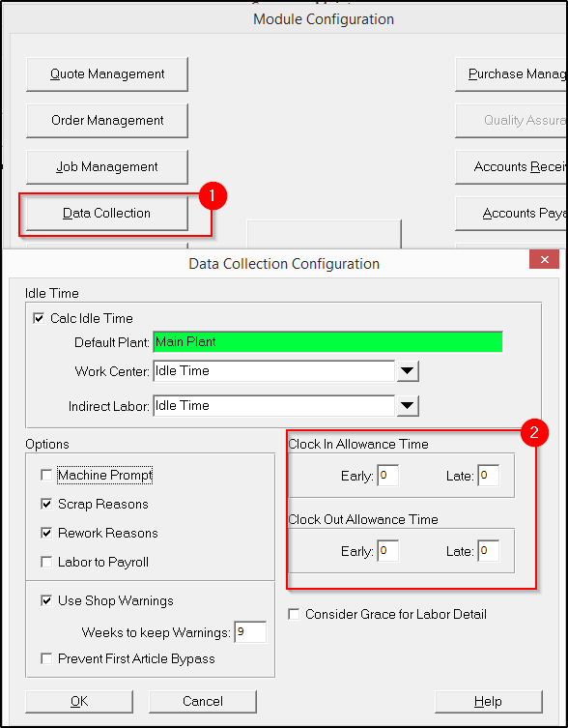Open Order Management module configuration
This screenshot has height=728, width=568.
107,121
